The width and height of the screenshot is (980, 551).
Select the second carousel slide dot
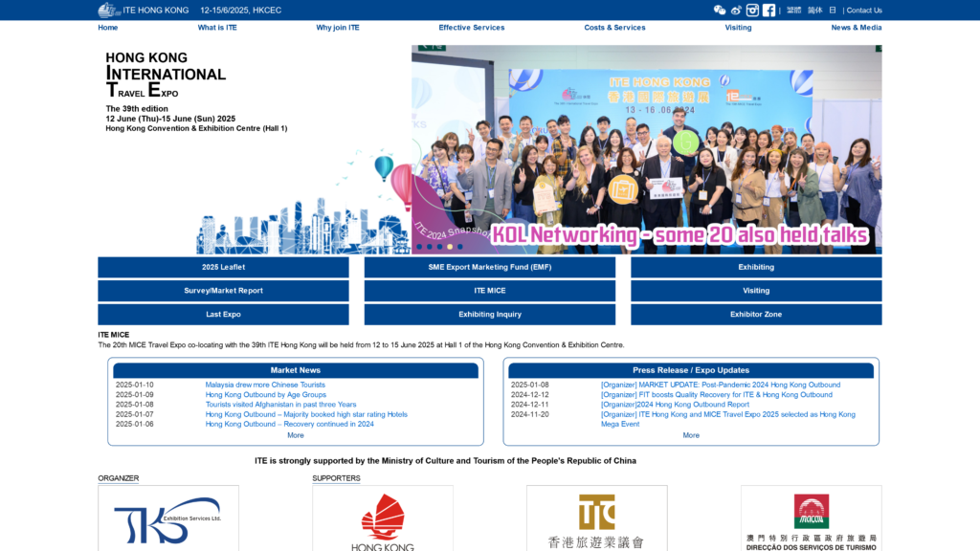tap(430, 247)
